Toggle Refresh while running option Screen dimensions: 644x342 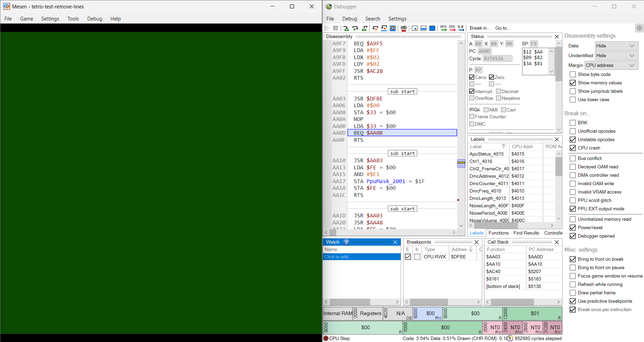pos(573,284)
